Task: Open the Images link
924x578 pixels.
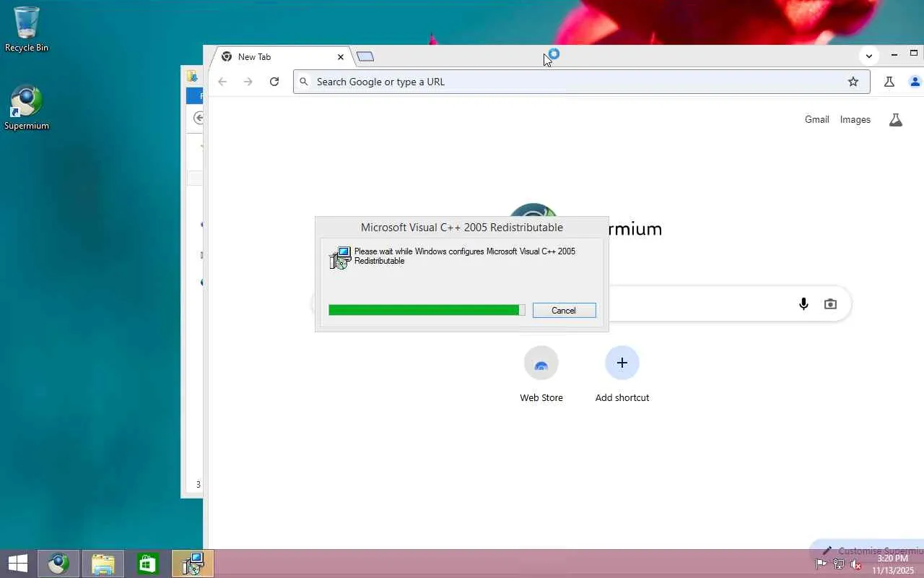Action: [855, 120]
